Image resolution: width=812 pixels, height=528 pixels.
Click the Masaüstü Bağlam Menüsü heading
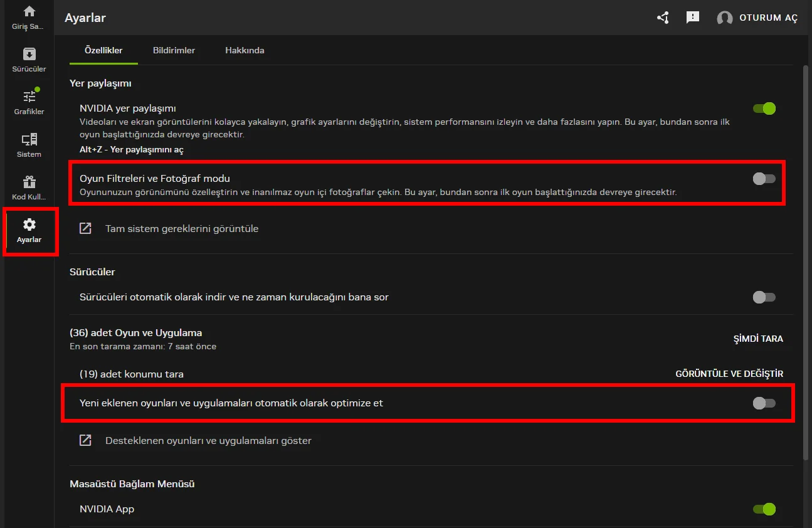[132, 483]
